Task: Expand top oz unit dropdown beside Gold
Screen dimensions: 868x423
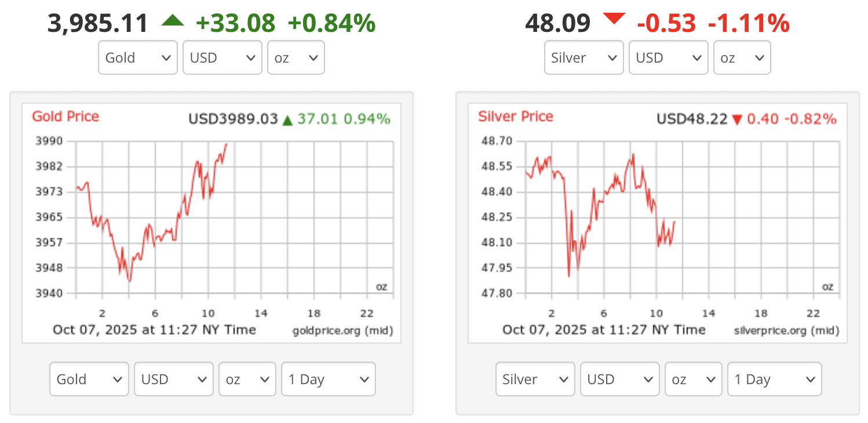Action: [296, 57]
